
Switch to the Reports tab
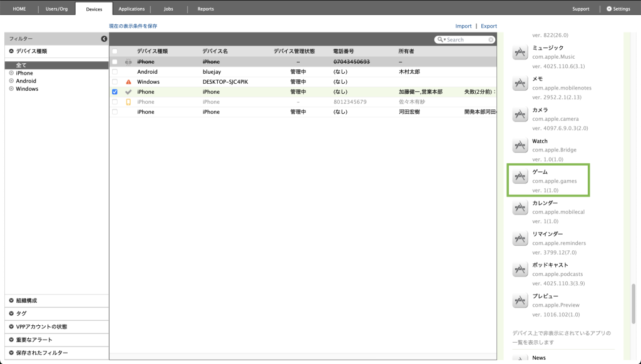tap(205, 9)
